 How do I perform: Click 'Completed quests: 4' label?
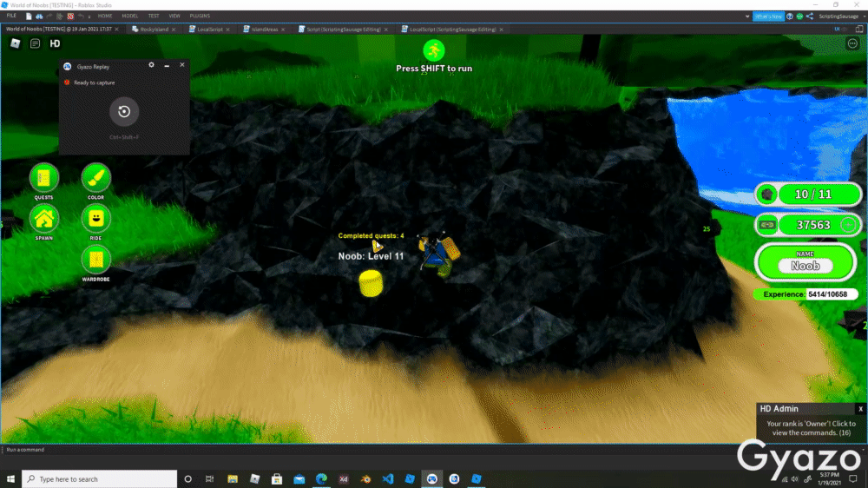(371, 235)
